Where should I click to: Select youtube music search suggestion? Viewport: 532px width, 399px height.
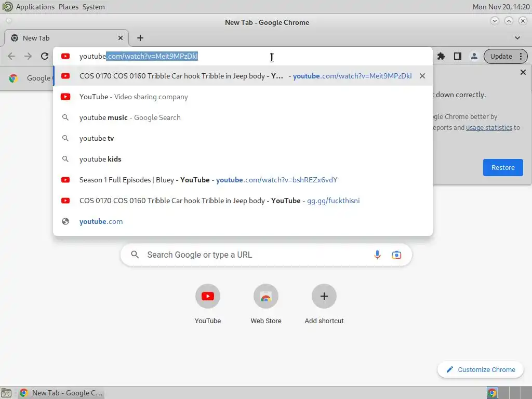point(243,117)
